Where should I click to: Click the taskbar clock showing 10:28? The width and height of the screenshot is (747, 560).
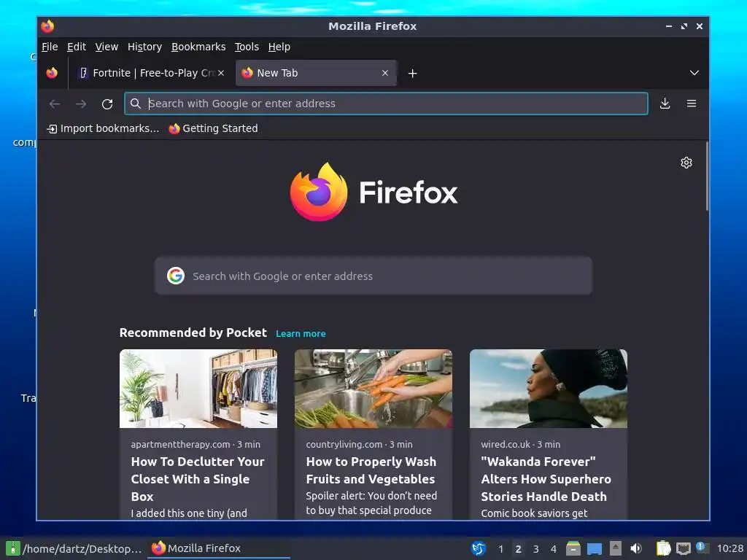(x=729, y=548)
